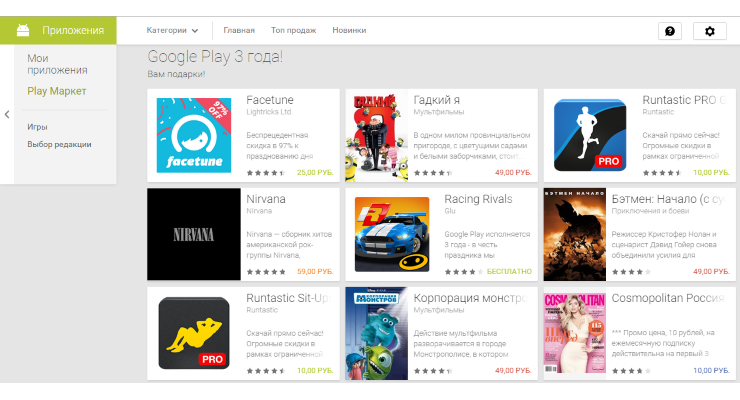Expand the Категории dropdown
The width and height of the screenshot is (740, 400).
coord(172,31)
